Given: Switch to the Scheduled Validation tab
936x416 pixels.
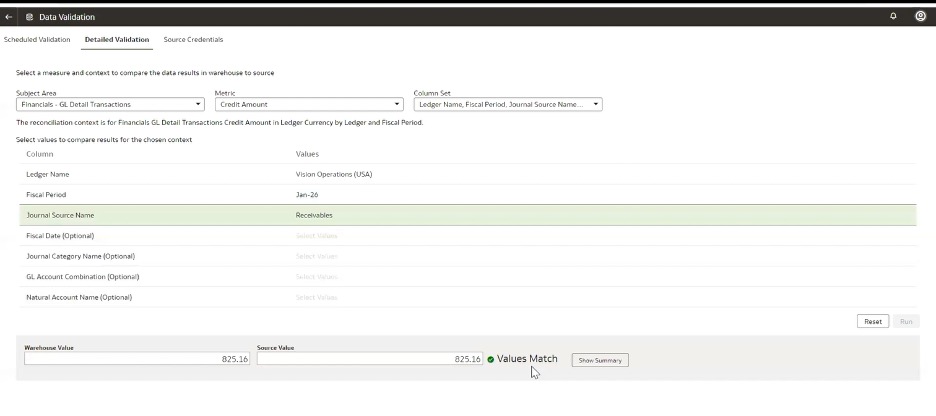Looking at the screenshot, I should [x=37, y=39].
